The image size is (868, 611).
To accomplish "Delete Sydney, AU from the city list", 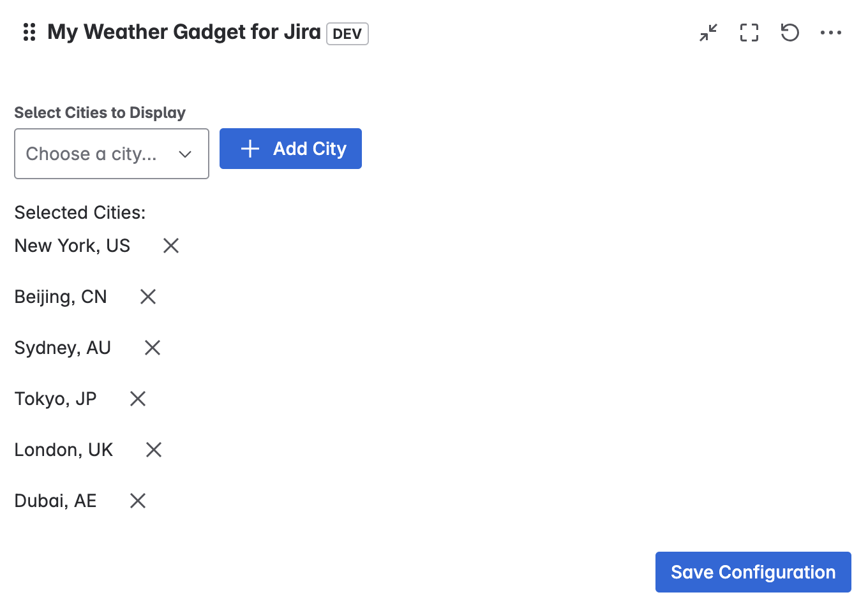I will (x=152, y=347).
